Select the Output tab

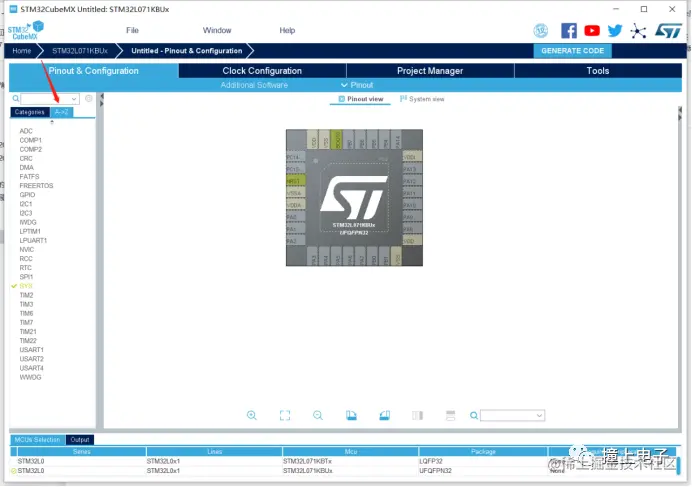click(x=80, y=440)
